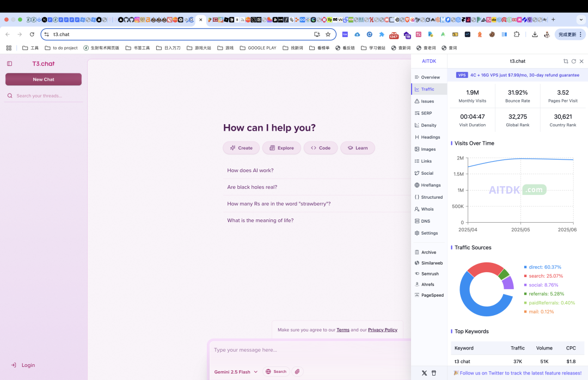Open the AITDK Headings tab
Viewport: 588px width, 380px height.
click(x=429, y=137)
